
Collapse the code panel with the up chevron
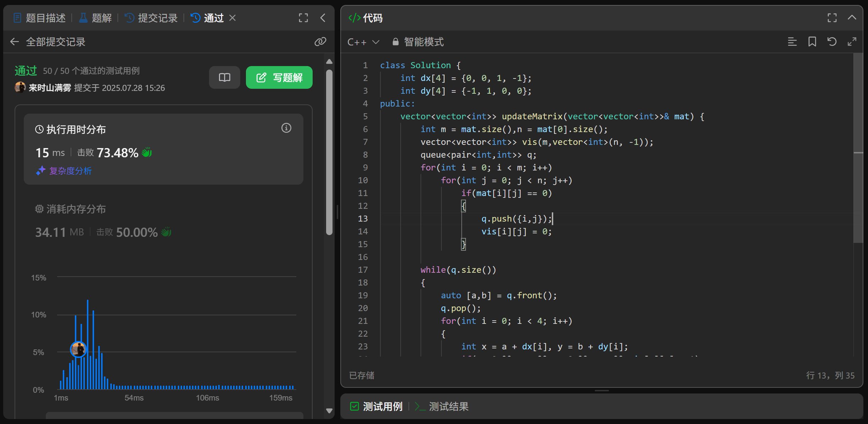852,18
